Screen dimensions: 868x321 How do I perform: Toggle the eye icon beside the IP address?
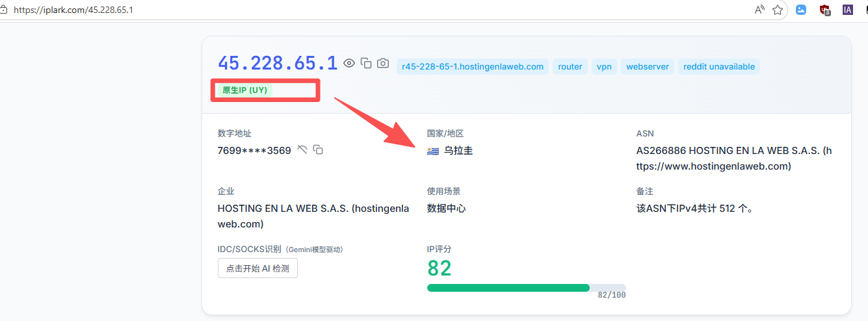pos(349,63)
